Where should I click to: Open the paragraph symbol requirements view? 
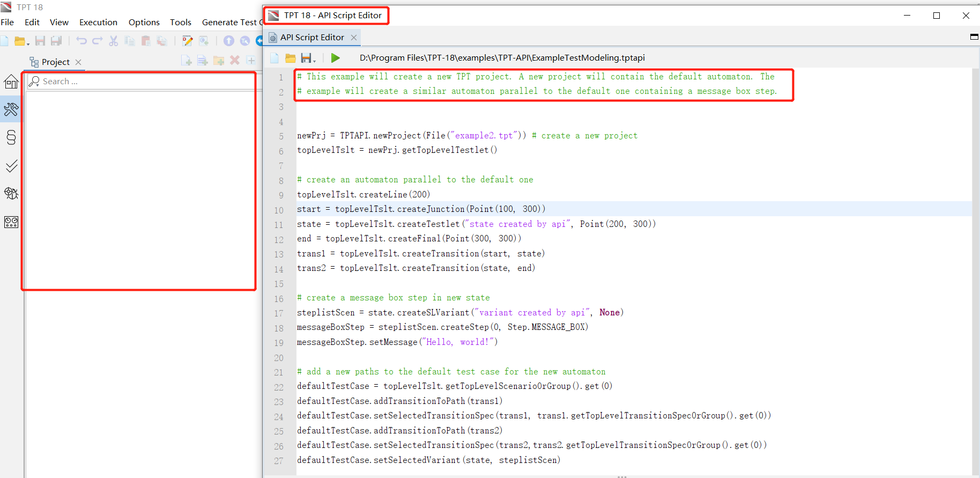pos(11,137)
